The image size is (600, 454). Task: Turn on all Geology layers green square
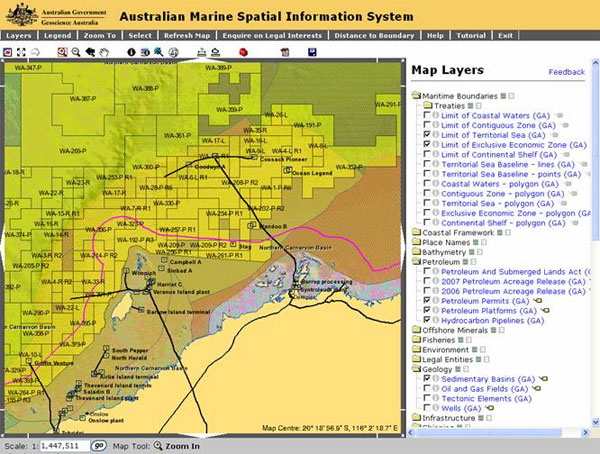(458, 369)
